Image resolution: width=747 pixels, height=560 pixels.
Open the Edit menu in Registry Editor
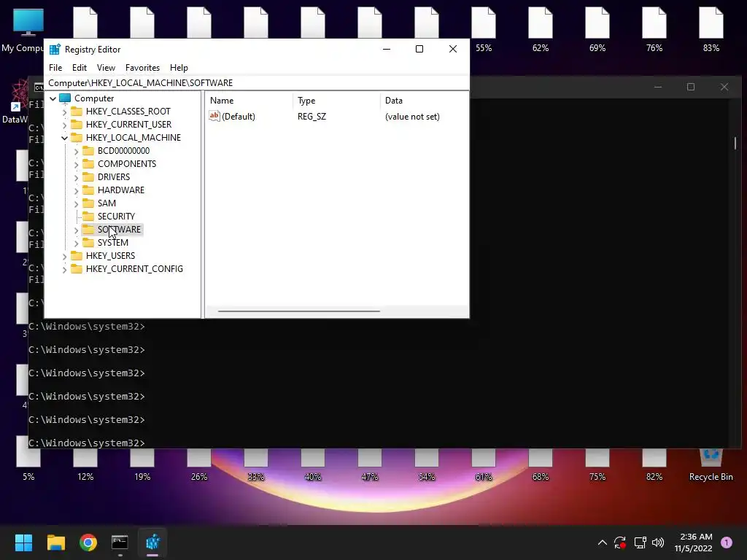(79, 68)
